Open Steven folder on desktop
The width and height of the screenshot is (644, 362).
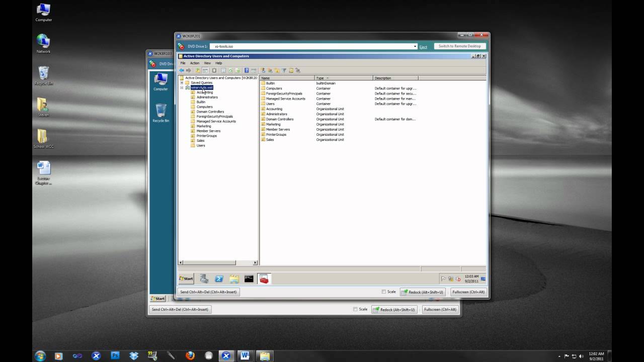[43, 107]
